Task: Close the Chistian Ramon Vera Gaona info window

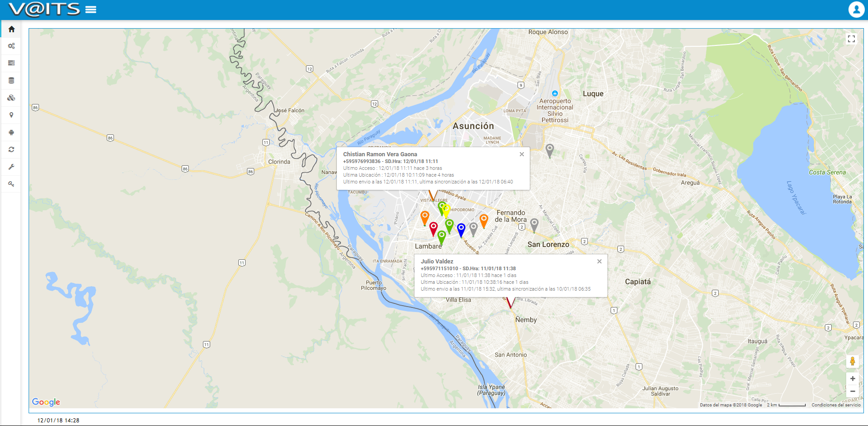Action: [522, 154]
